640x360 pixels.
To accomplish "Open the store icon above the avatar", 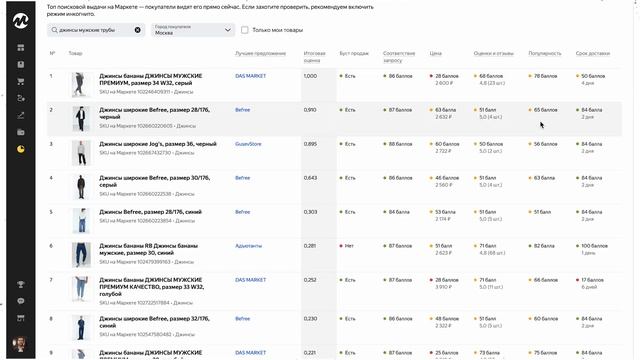I will 20,318.
